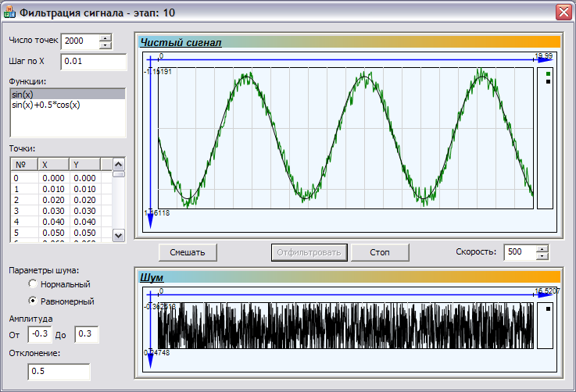Image resolution: width=576 pixels, height=392 pixels.
Task: Click the Шум chart title
Action: coord(152,277)
